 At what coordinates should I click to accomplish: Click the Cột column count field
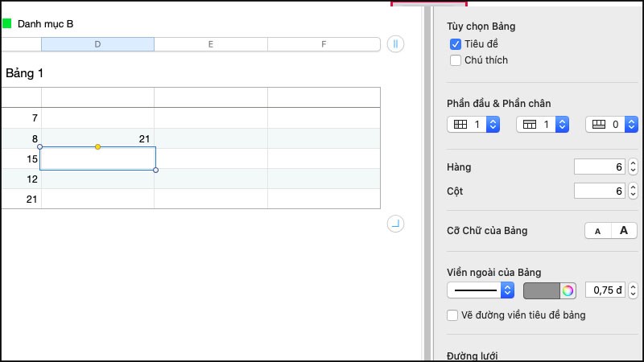tap(599, 191)
